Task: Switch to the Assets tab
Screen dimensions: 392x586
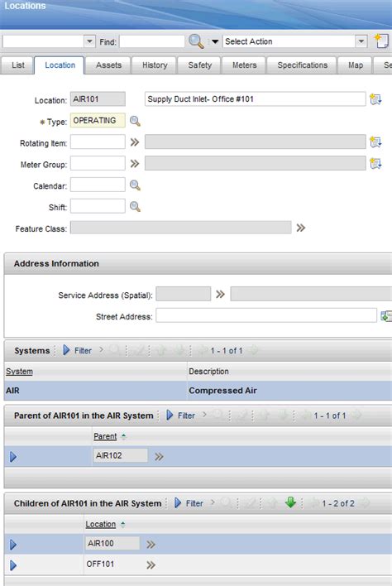Action: (108, 65)
